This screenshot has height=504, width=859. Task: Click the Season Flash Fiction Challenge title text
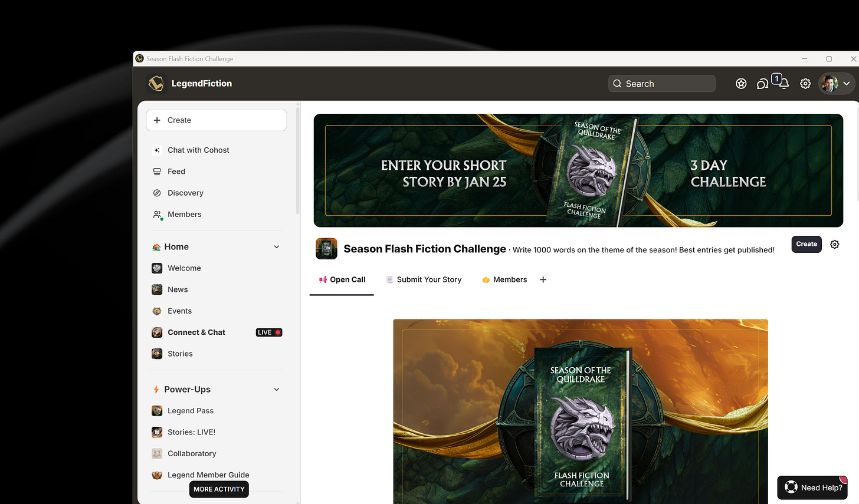tap(425, 249)
